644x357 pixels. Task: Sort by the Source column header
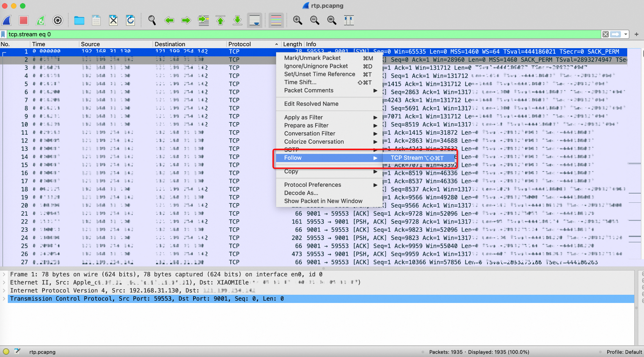tap(116, 44)
